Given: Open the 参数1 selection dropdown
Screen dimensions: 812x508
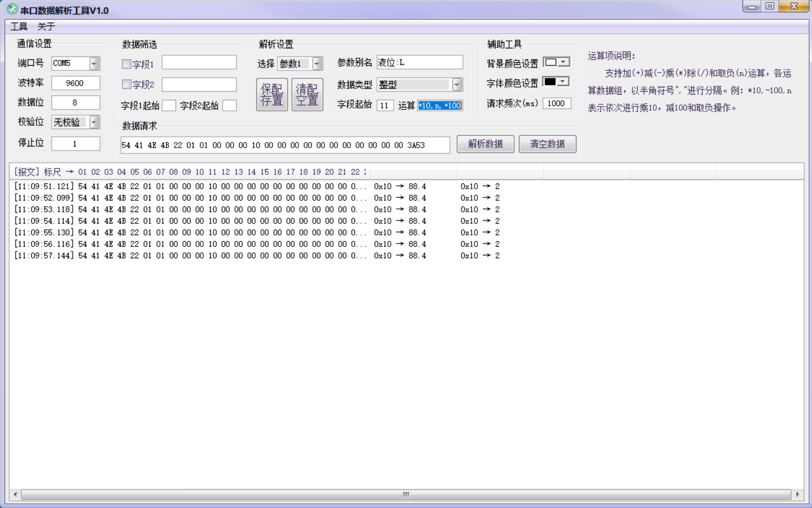Looking at the screenshot, I should click(x=317, y=64).
